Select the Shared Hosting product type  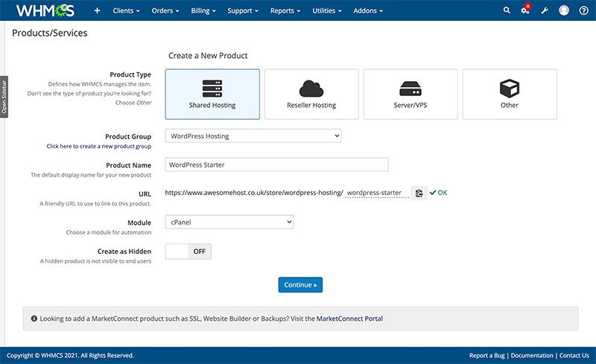tap(212, 95)
